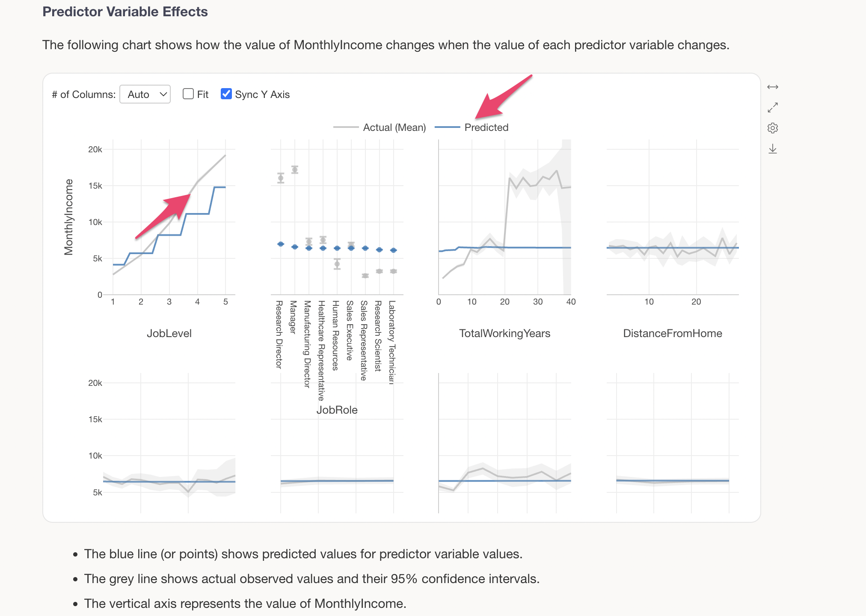Click the MonthlyIncome y-axis label

(x=69, y=217)
